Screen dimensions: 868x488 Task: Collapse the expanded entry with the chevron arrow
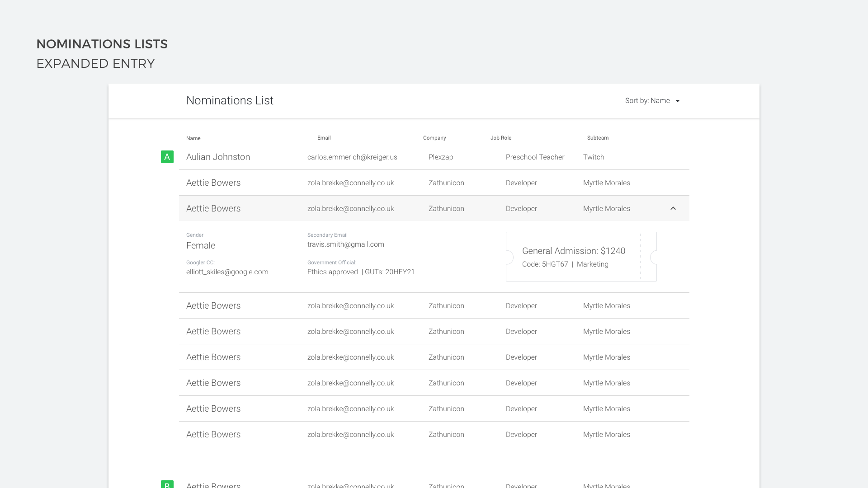pos(673,208)
